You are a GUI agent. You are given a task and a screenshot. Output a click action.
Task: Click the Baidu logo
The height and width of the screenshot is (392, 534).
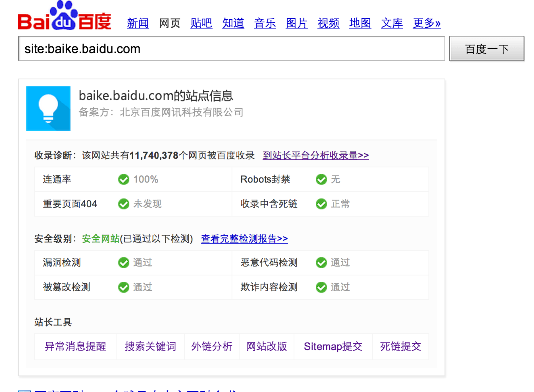coord(64,15)
